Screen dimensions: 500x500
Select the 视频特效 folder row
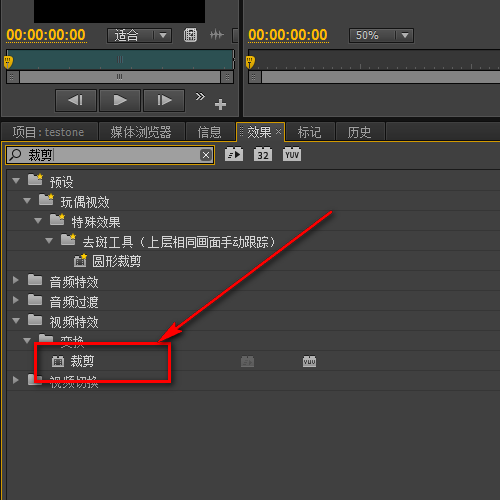(x=253, y=321)
